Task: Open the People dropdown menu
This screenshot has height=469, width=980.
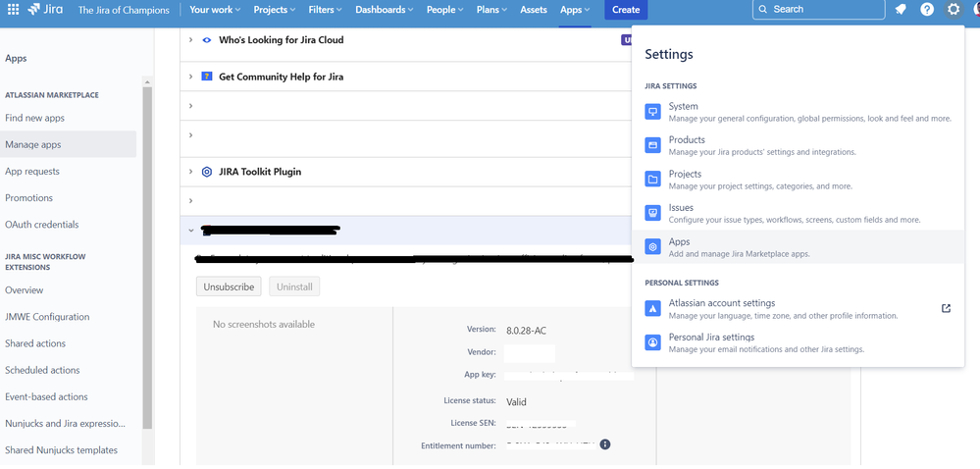Action: click(x=445, y=10)
